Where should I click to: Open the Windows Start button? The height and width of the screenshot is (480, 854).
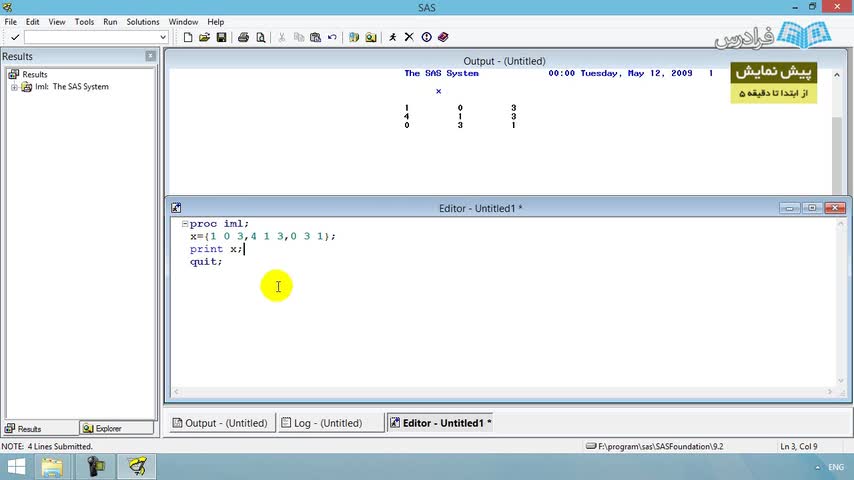click(x=16, y=467)
